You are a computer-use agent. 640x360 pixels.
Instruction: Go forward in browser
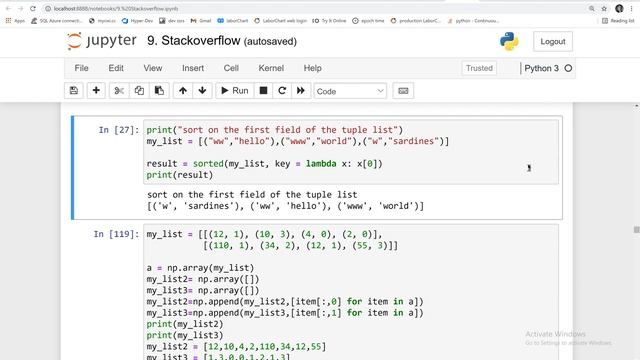pos(20,8)
